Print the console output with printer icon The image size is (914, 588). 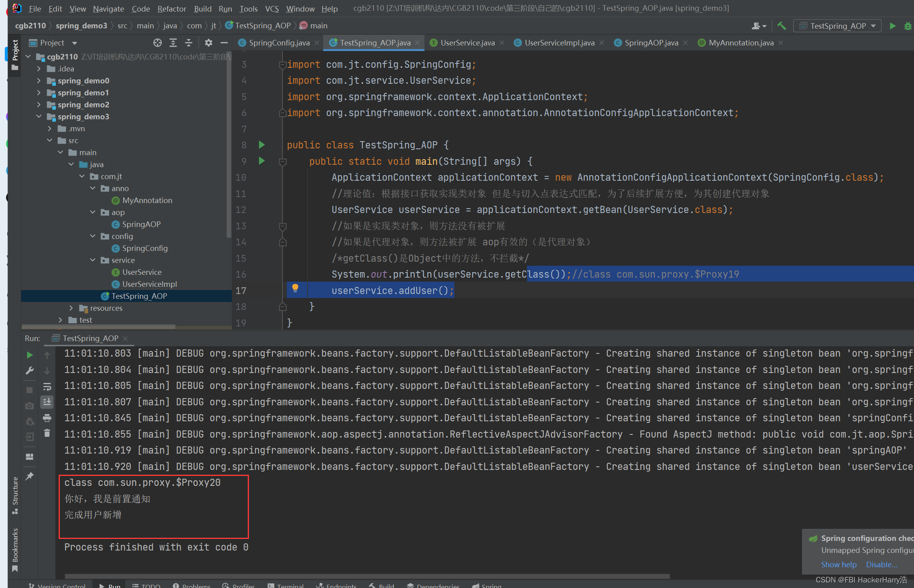tap(47, 418)
